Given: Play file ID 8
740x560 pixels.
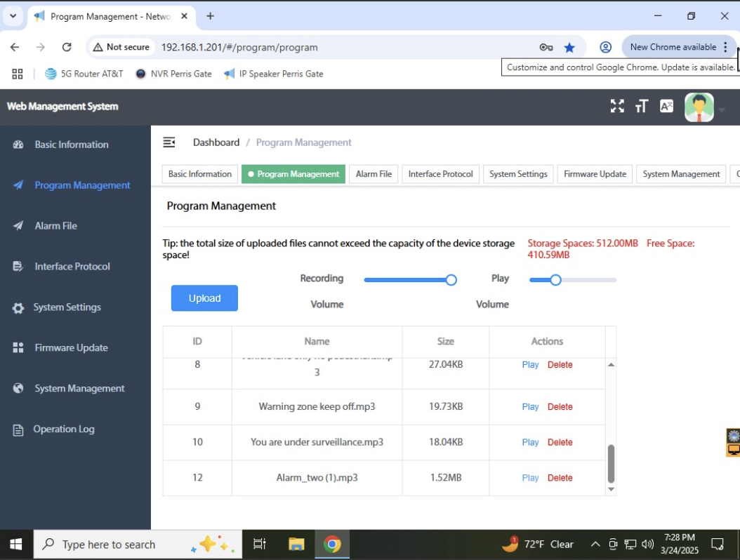Looking at the screenshot, I should (x=530, y=365).
